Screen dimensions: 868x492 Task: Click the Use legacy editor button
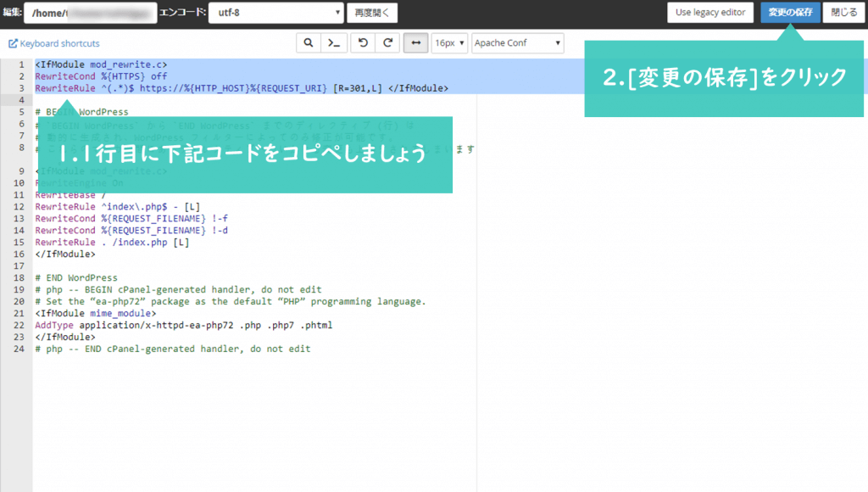click(710, 12)
